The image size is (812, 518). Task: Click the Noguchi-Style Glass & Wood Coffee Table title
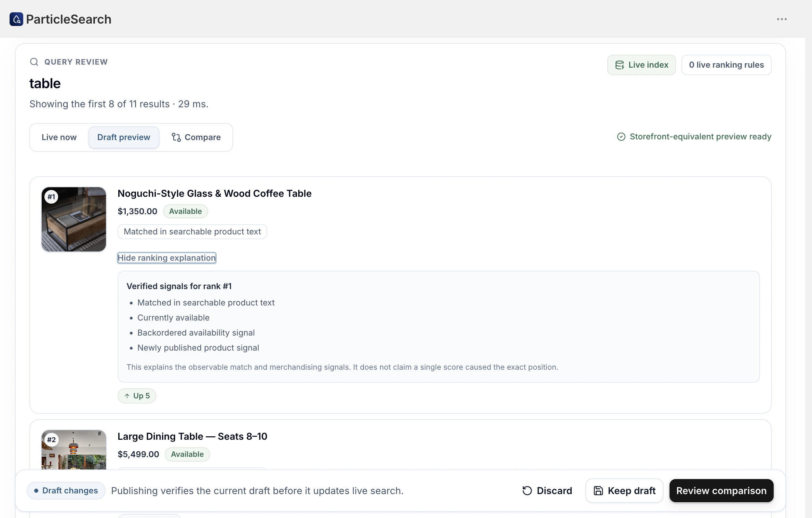pos(215,193)
